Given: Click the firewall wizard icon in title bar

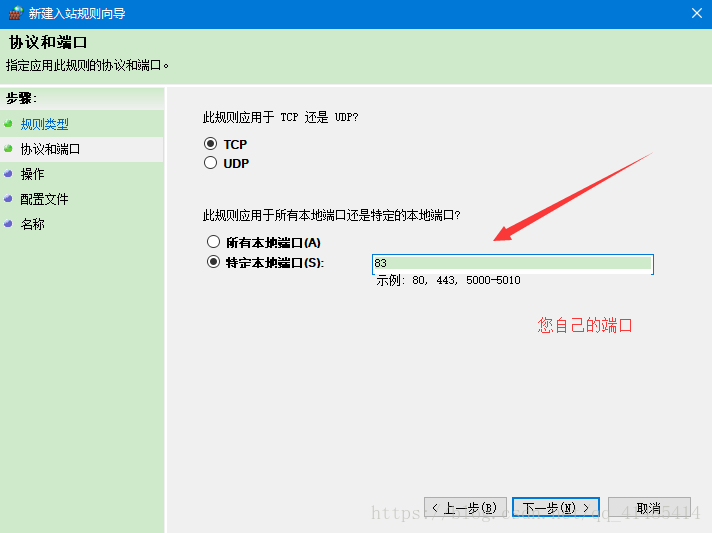Looking at the screenshot, I should coord(15,13).
